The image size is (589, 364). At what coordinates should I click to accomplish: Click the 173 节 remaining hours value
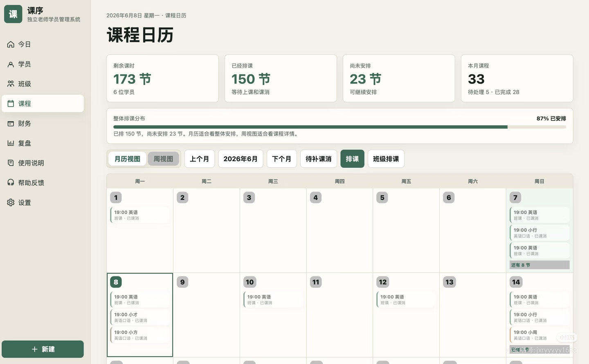pyautogui.click(x=132, y=79)
